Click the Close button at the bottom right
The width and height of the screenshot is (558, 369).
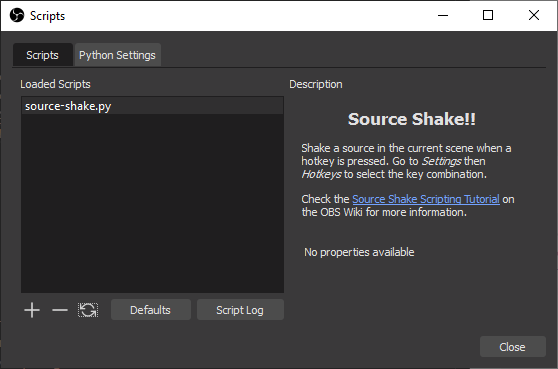coord(512,347)
